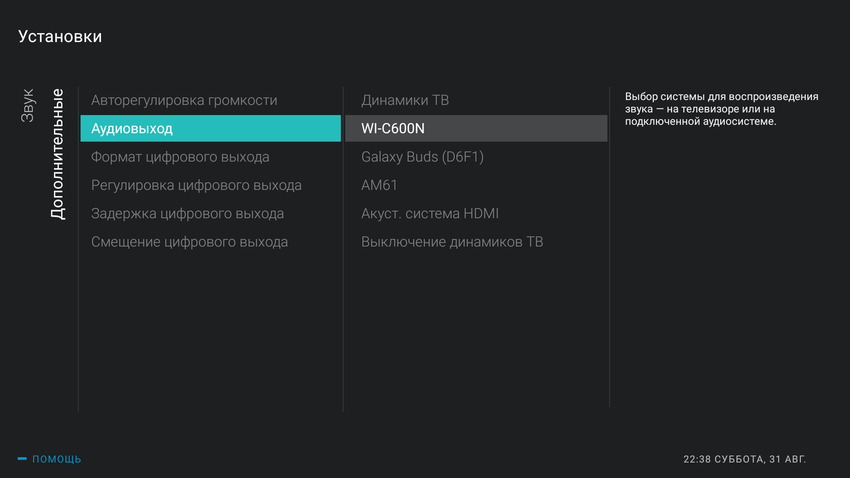Open Авторегулировка громкости setting
The image size is (850, 478).
point(184,100)
